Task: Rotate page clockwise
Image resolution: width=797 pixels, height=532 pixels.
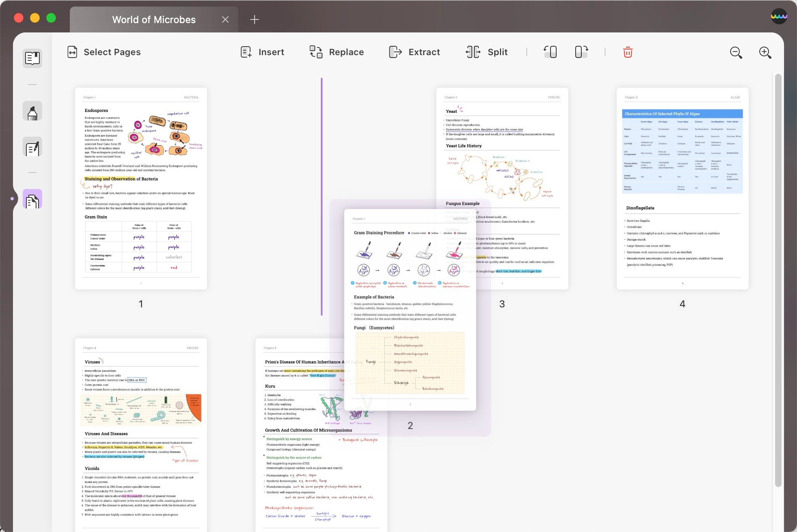Action: pos(581,52)
